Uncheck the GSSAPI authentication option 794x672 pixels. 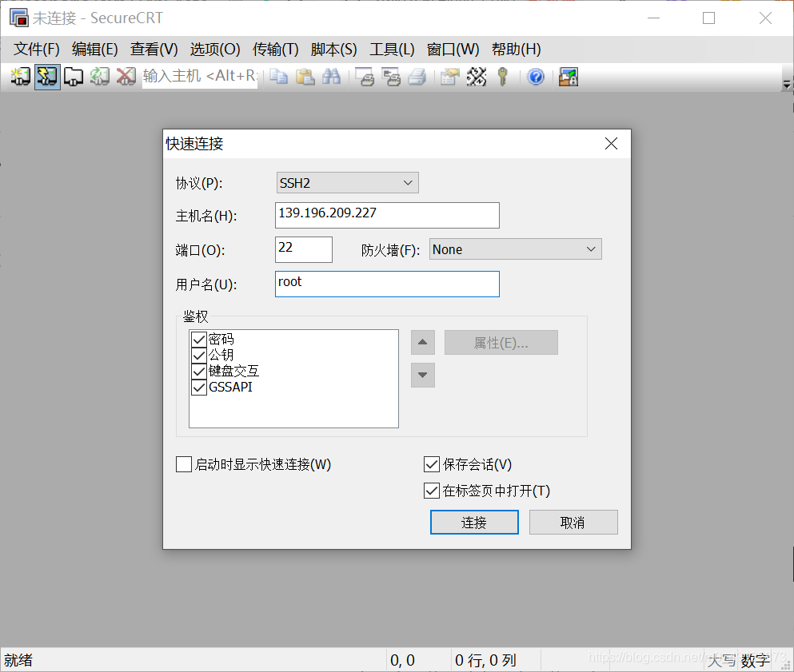pyautogui.click(x=198, y=388)
